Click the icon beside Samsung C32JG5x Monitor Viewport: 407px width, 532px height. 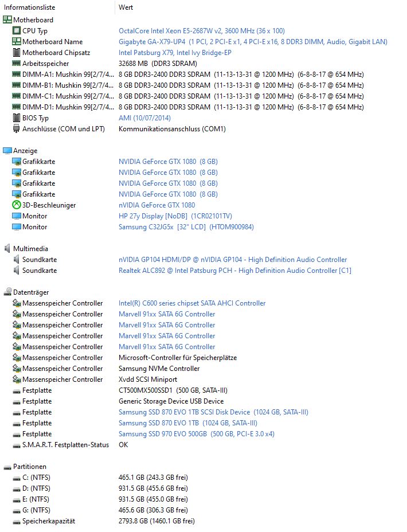click(x=16, y=226)
